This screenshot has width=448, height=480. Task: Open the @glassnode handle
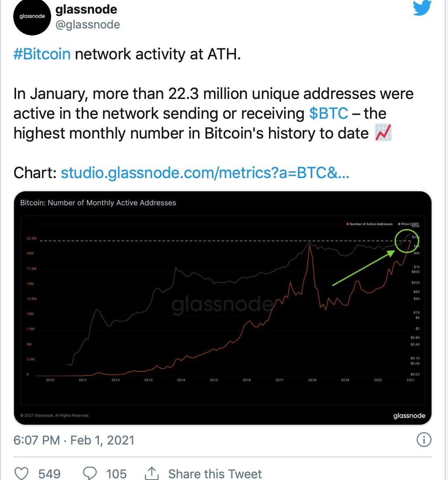coord(87,25)
